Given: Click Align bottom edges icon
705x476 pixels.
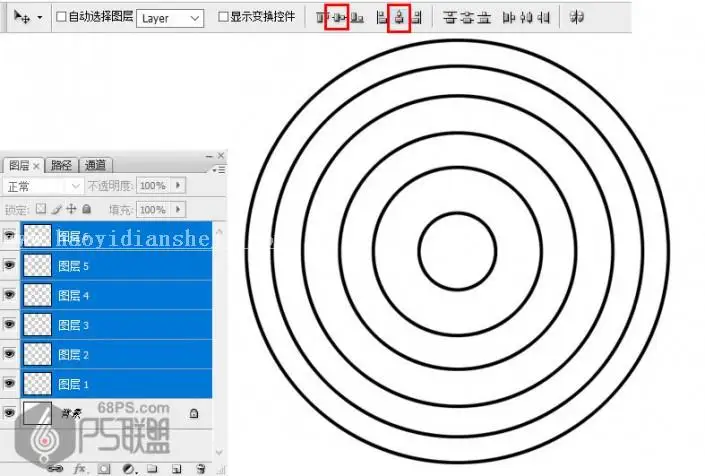Looking at the screenshot, I should coord(357,18).
